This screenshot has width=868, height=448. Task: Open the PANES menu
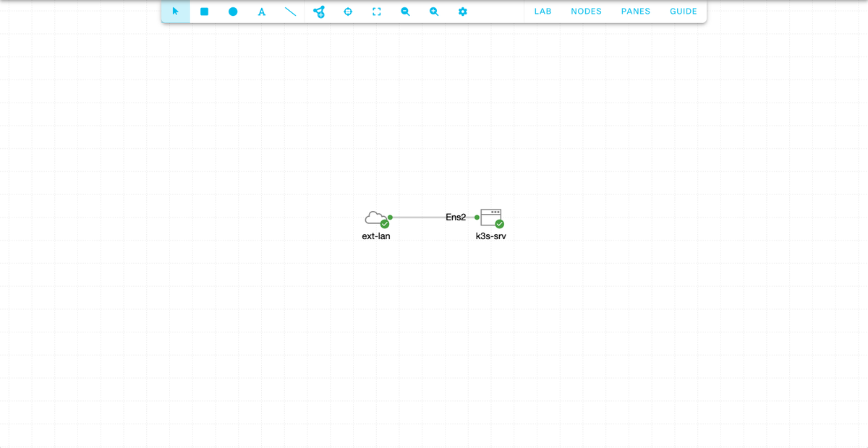[636, 12]
